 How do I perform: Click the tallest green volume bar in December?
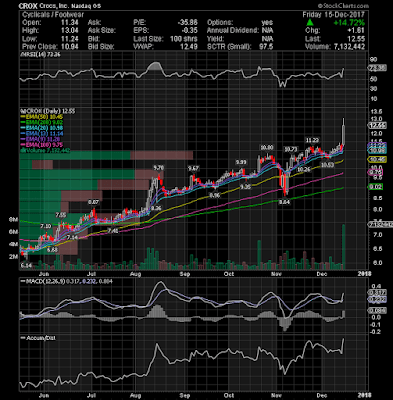click(x=343, y=247)
